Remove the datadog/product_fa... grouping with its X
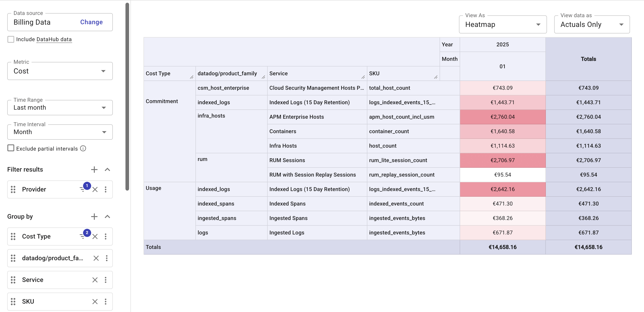 pyautogui.click(x=96, y=258)
